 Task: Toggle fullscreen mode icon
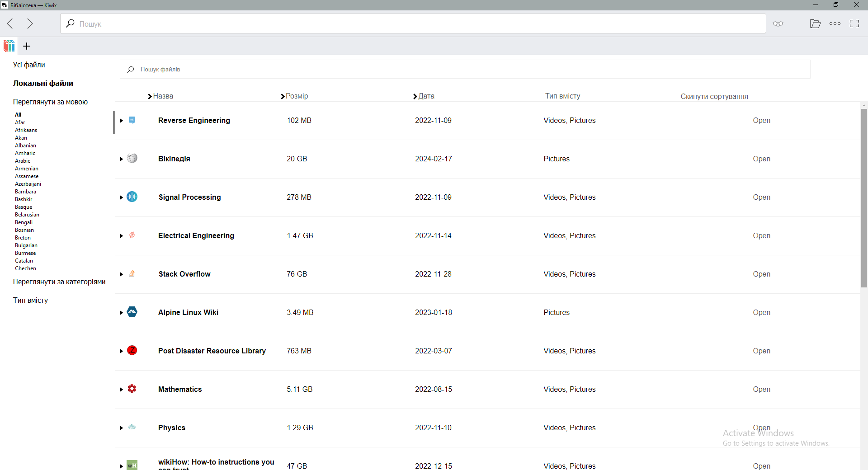coord(854,23)
